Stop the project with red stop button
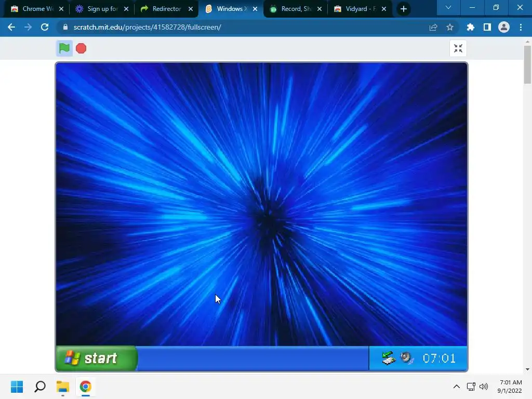This screenshot has width=532, height=399. tap(81, 48)
